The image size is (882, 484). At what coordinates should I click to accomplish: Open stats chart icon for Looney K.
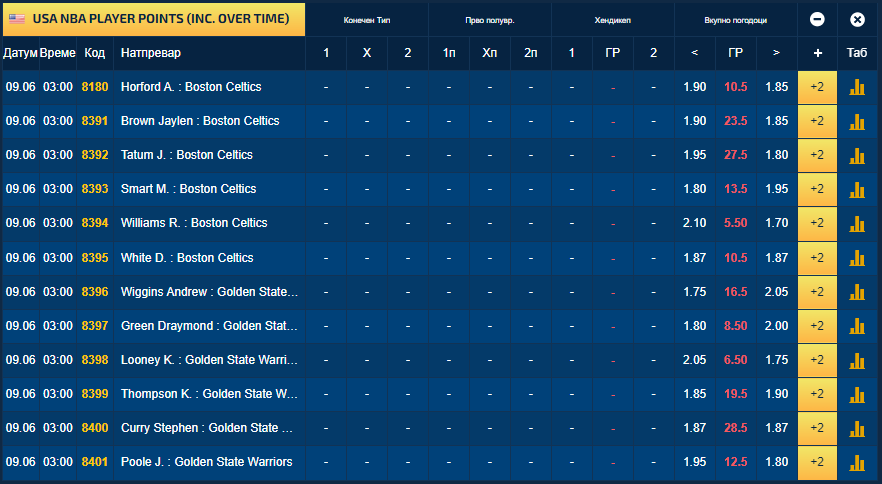coord(857,360)
